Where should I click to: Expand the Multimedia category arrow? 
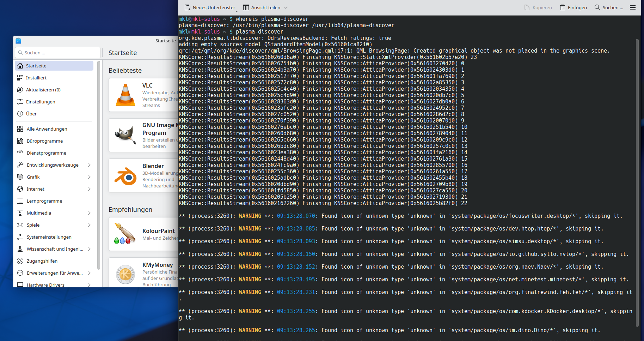(89, 213)
